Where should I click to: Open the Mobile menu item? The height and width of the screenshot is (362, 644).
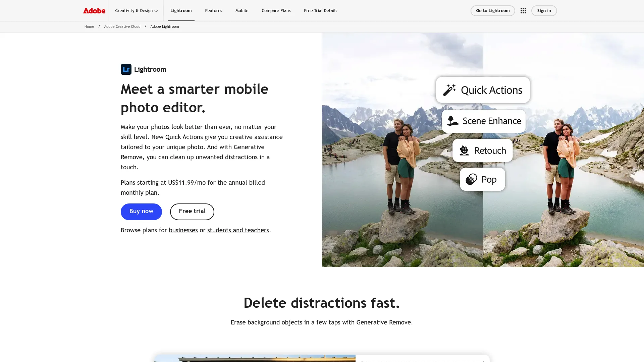[x=242, y=11]
